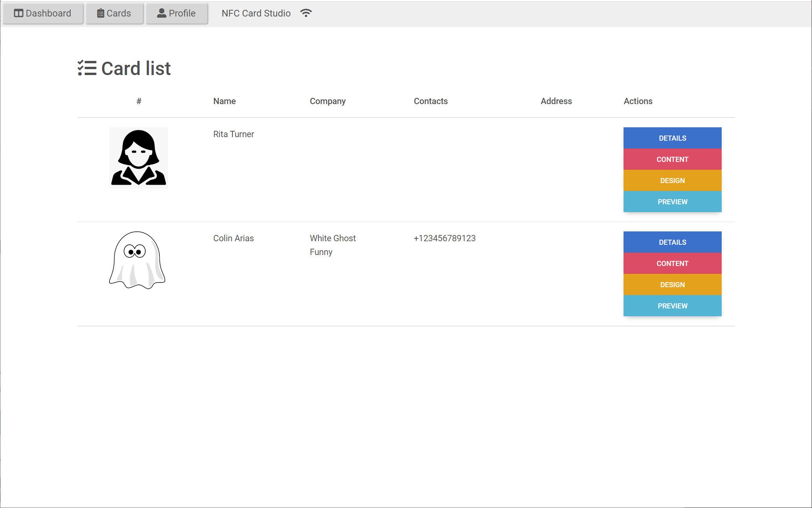Open Rita Turner's avatar image
The image size is (812, 508).
(138, 158)
